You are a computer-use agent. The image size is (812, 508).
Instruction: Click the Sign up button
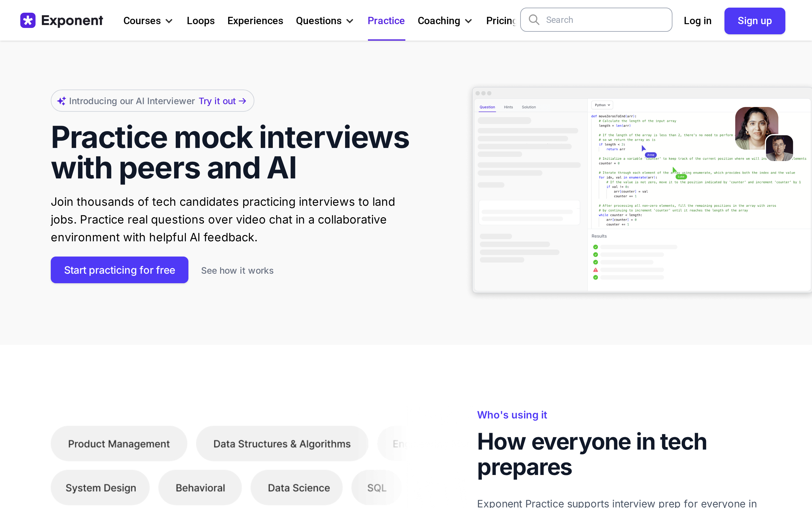pyautogui.click(x=755, y=21)
